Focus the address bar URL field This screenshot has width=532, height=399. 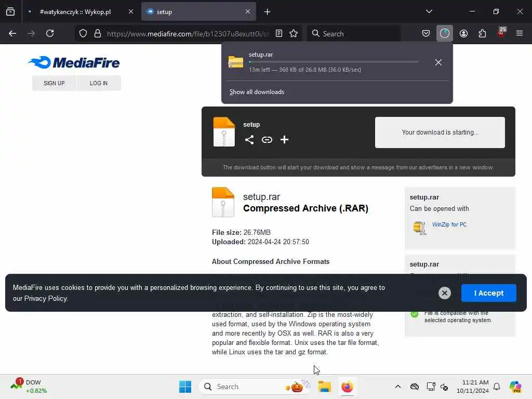coord(188,34)
